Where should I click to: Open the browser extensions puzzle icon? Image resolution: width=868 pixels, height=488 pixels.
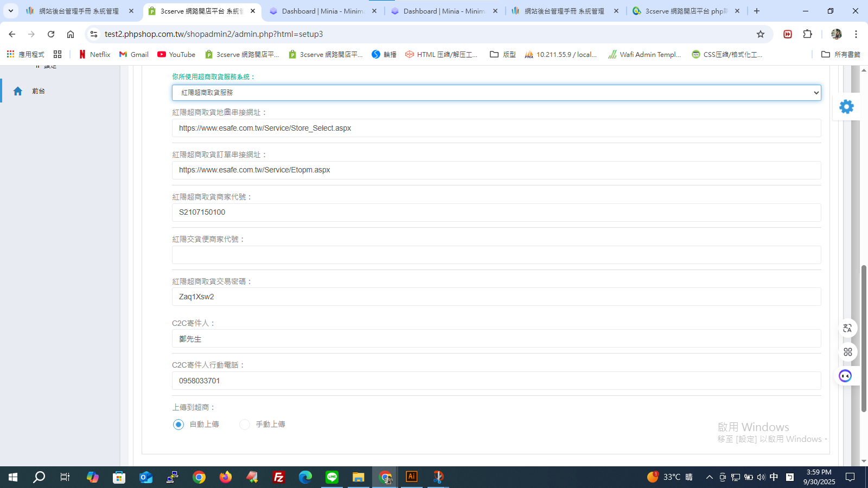click(x=808, y=34)
